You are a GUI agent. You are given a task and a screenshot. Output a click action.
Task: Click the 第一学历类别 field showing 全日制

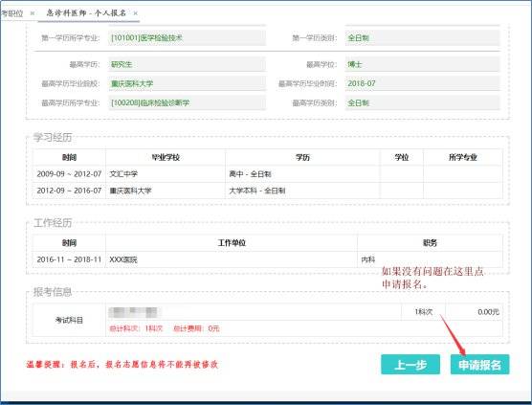tap(422, 37)
